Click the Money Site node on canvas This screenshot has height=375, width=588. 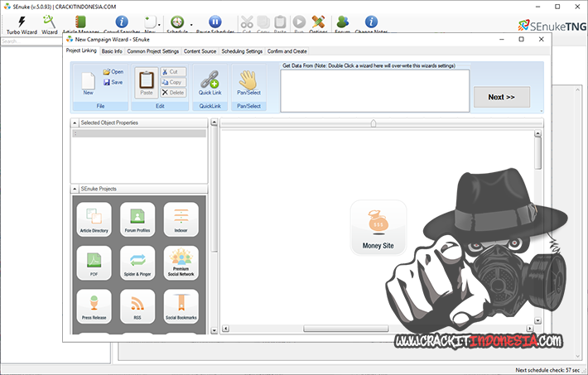pyautogui.click(x=378, y=227)
